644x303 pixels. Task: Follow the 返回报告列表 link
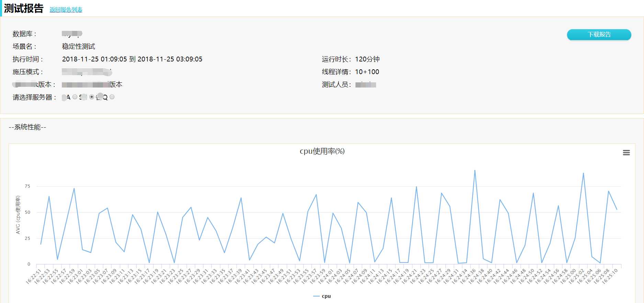(66, 10)
